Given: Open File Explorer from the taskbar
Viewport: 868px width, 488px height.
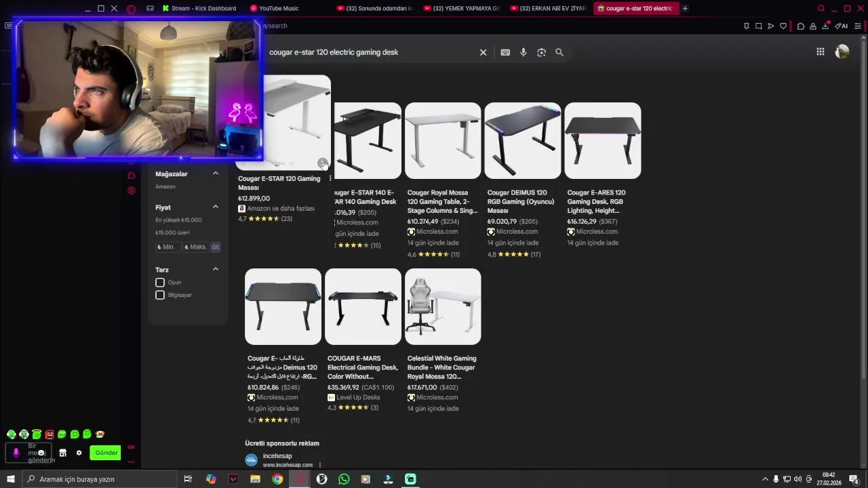Looking at the screenshot, I should pyautogui.click(x=255, y=479).
